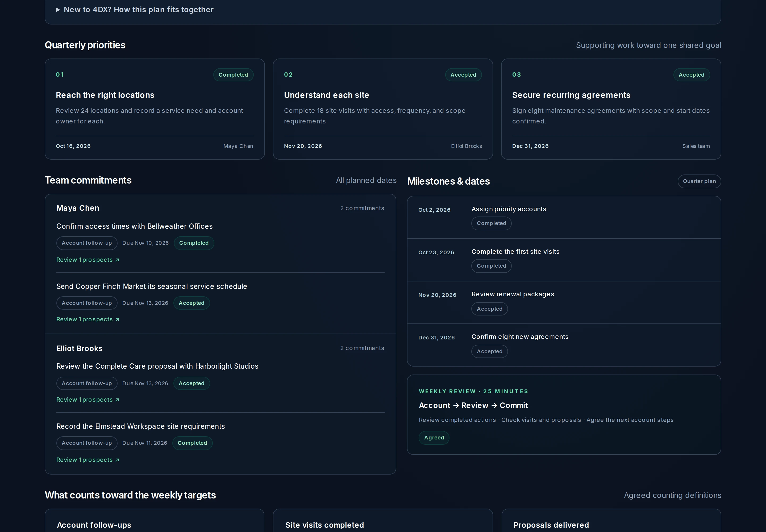This screenshot has height=532, width=766.
Task: Click the 'Assign priority accounts' milestone title
Action: [509, 209]
